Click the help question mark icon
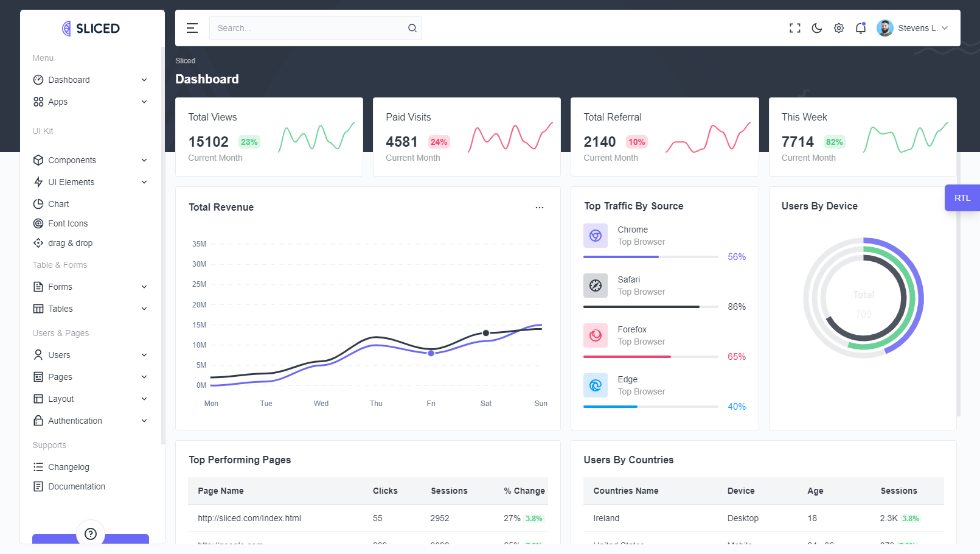Screen dimensions: 980x554 91,534
